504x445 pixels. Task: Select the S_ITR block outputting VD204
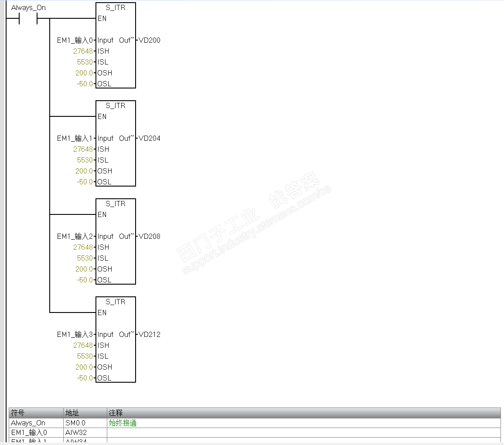116,143
